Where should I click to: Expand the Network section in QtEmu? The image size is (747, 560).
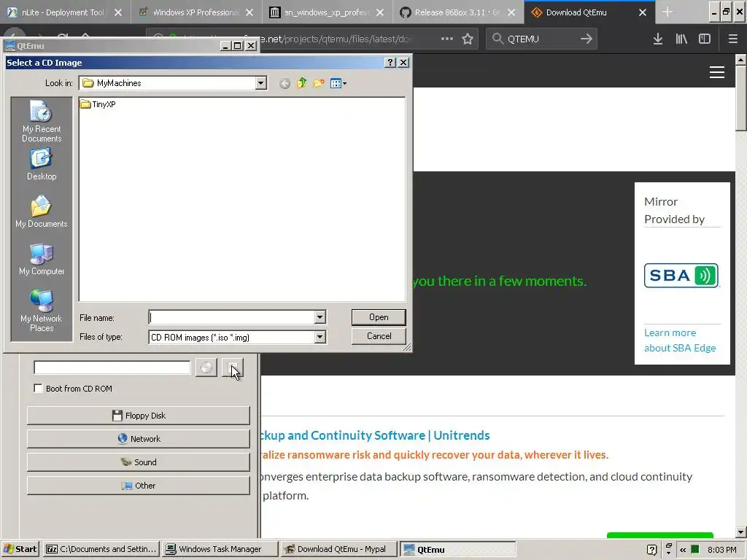point(138,438)
